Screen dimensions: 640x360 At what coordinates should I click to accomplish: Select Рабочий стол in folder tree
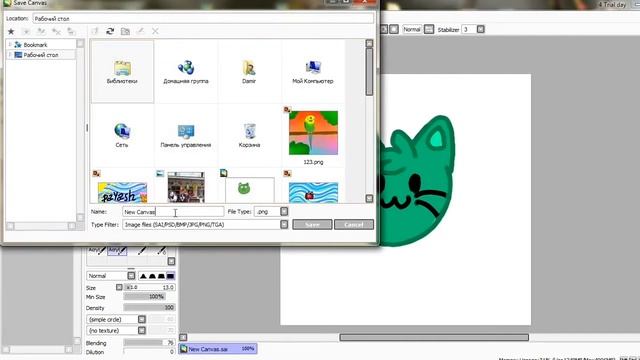(x=40, y=55)
